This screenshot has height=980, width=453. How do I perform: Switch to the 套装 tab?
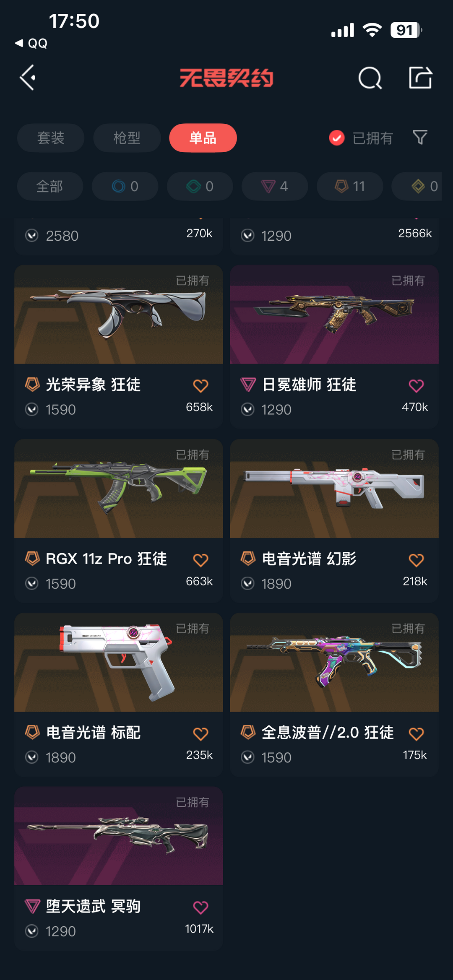[51, 138]
